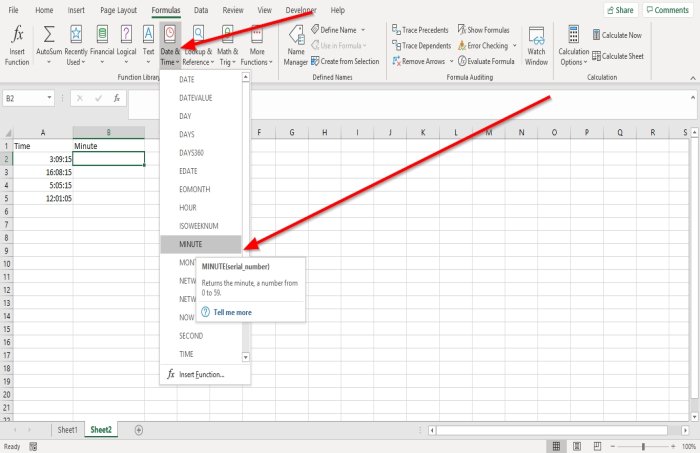Expand the Define Name dropdown arrow
The width and height of the screenshot is (700, 453).
pyautogui.click(x=363, y=30)
